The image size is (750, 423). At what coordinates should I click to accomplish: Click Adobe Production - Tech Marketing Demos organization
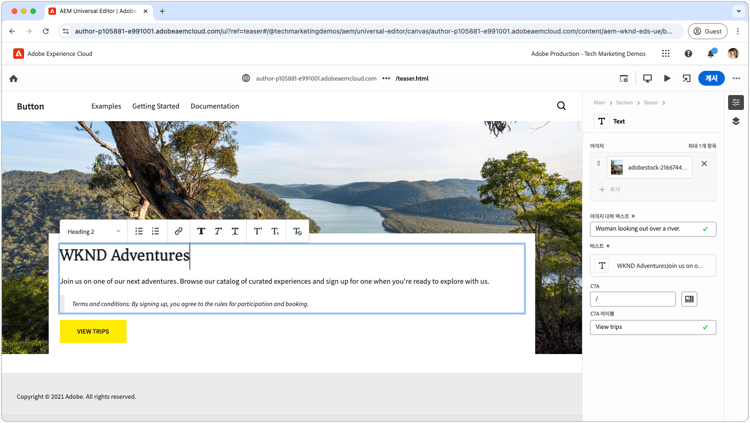coord(588,54)
